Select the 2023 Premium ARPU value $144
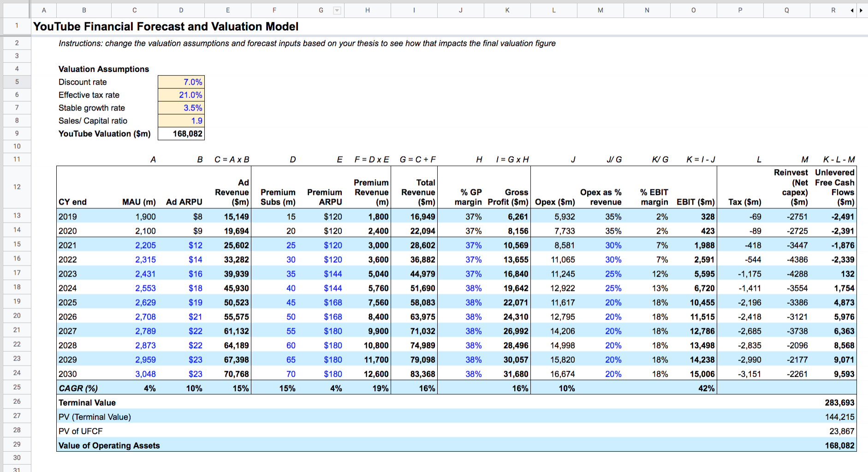This screenshot has width=868, height=472. 321,274
